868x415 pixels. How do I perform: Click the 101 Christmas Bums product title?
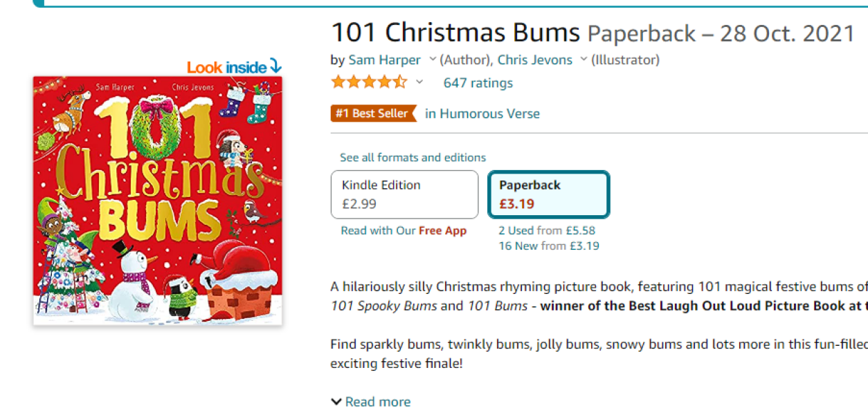(x=455, y=33)
